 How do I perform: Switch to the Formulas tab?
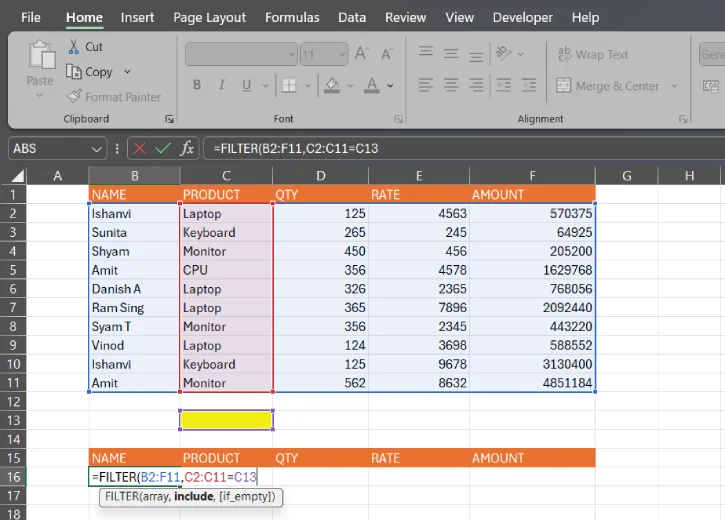(x=292, y=18)
